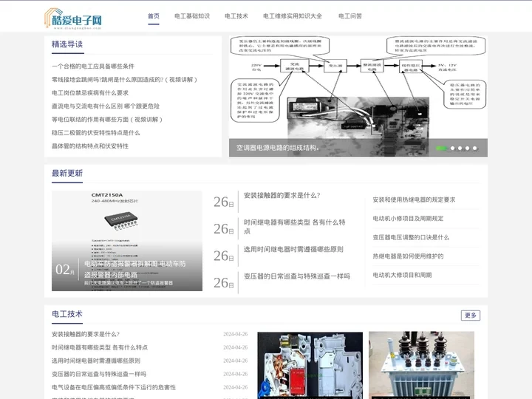Read 电工岗位禁忌疾病有什么要求
The image size is (532, 399).
pos(90,92)
